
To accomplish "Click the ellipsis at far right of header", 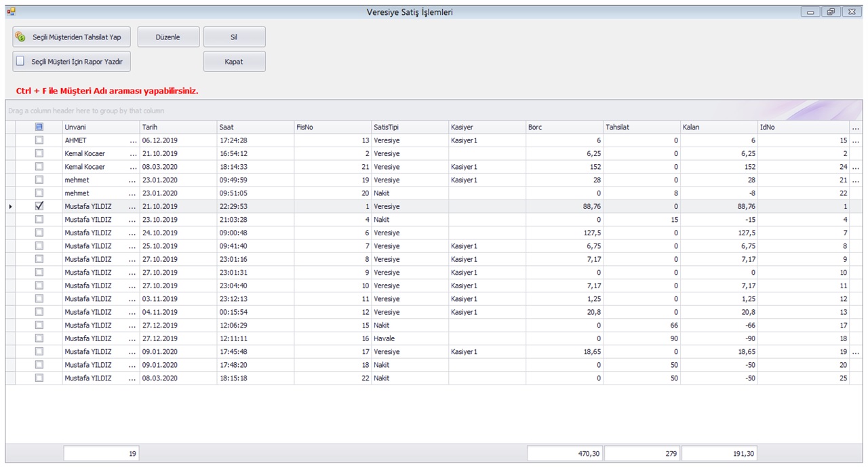I will 855,128.
